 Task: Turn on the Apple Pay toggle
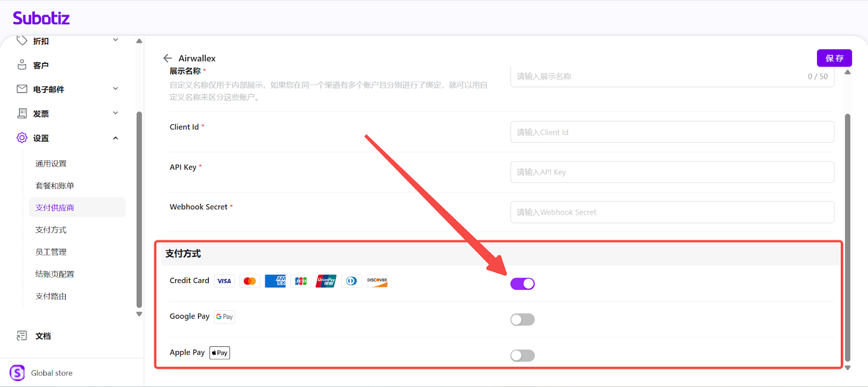pyautogui.click(x=522, y=356)
